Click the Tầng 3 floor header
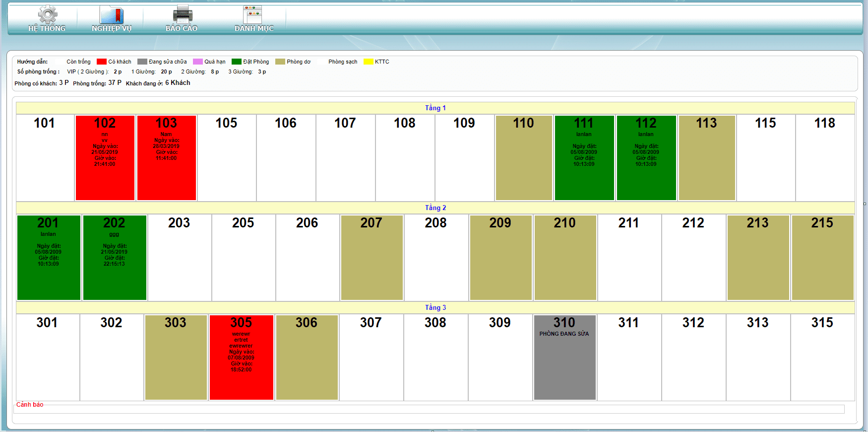Image resolution: width=868 pixels, height=432 pixels. tap(435, 307)
